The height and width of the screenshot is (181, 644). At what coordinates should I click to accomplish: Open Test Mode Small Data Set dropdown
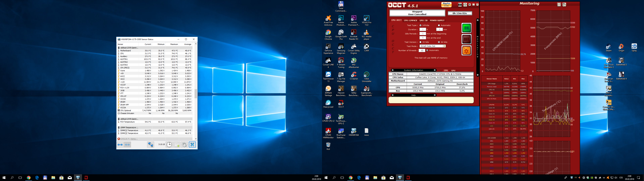(x=444, y=46)
